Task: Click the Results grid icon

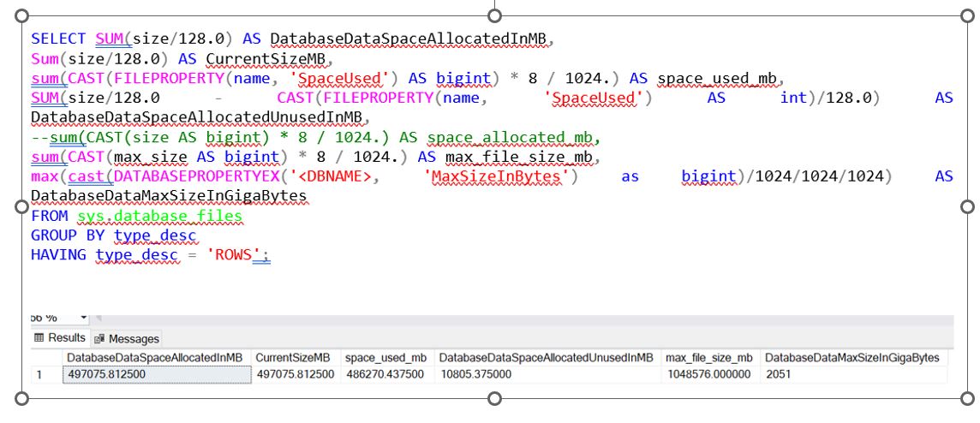Action: pos(39,338)
